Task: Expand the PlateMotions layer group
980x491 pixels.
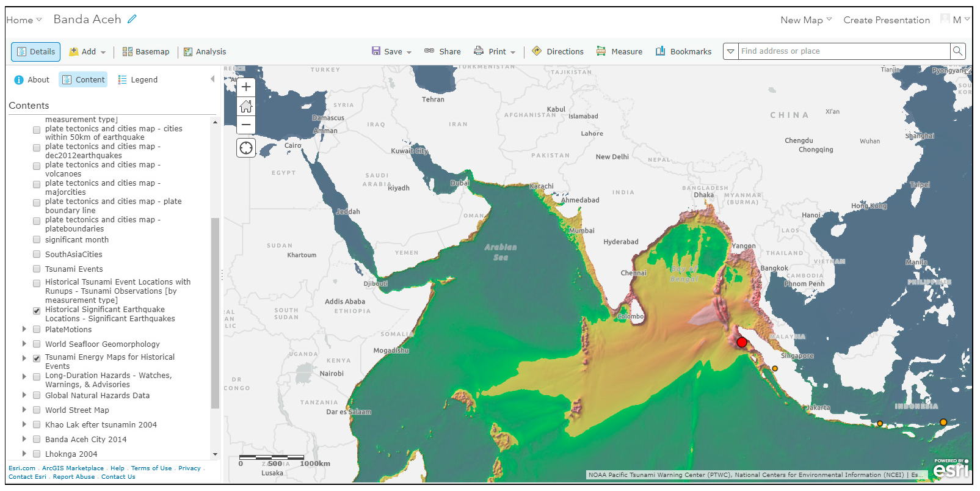Action: click(24, 329)
